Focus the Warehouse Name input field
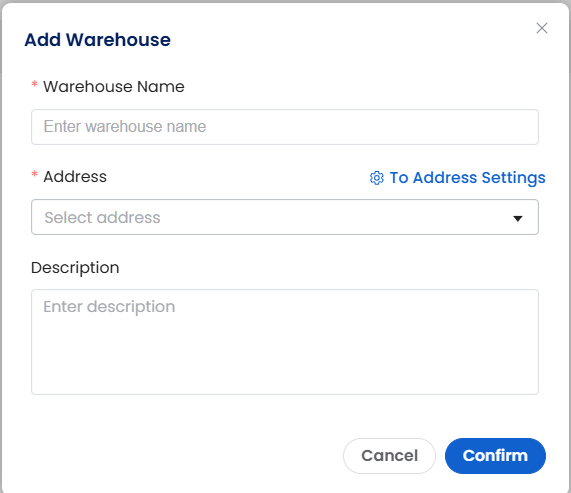This screenshot has height=493, width=571. coord(285,127)
